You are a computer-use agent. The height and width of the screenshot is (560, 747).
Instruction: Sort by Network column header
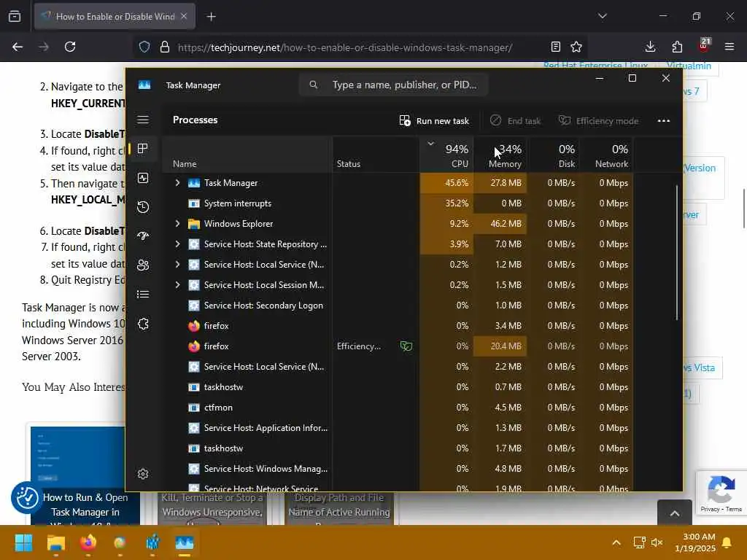[x=606, y=155]
